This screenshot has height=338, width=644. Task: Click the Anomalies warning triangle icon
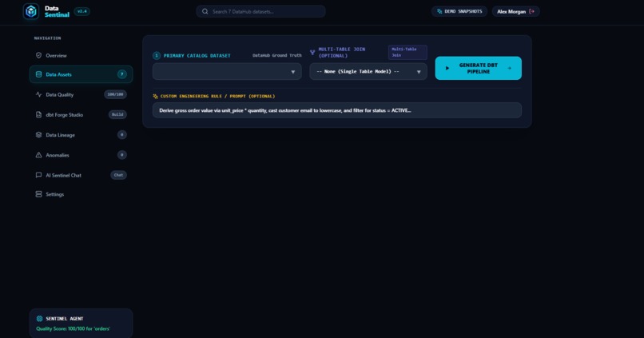tap(38, 155)
